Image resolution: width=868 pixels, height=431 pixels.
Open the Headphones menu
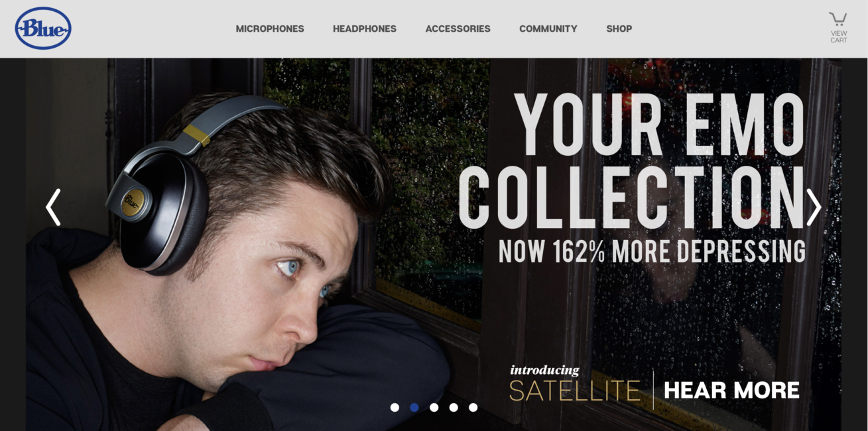pos(365,29)
